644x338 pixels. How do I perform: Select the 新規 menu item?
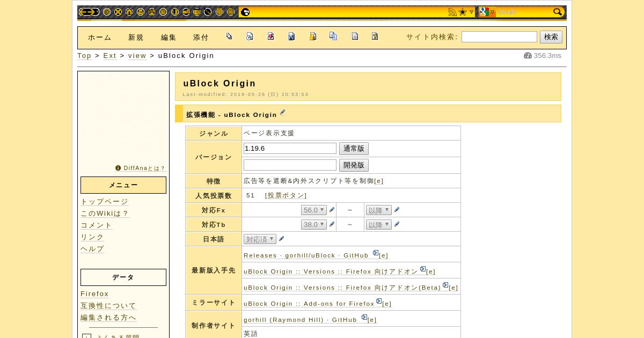136,38
